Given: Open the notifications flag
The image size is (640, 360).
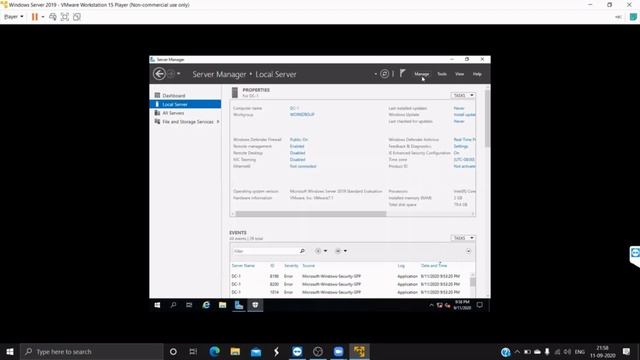Looking at the screenshot, I should [x=402, y=73].
